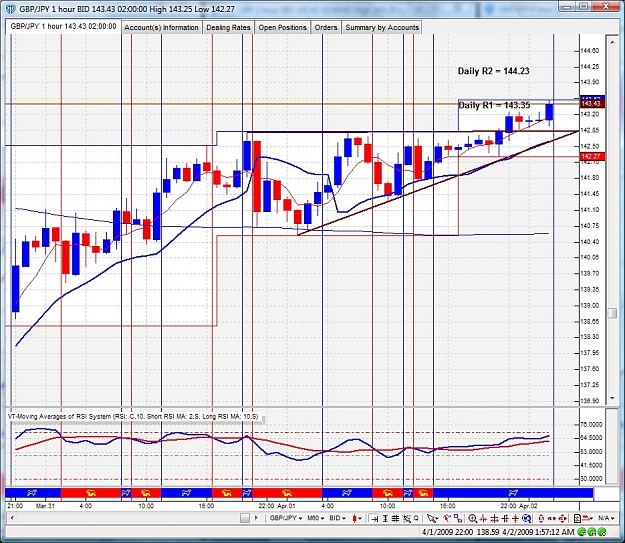Click the horizontal expand bars icon

[495, 518]
